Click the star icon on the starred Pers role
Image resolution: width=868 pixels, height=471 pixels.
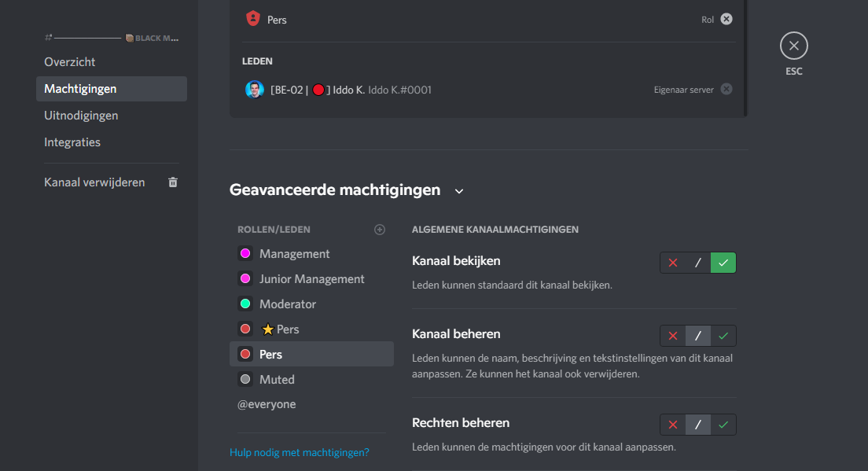267,329
